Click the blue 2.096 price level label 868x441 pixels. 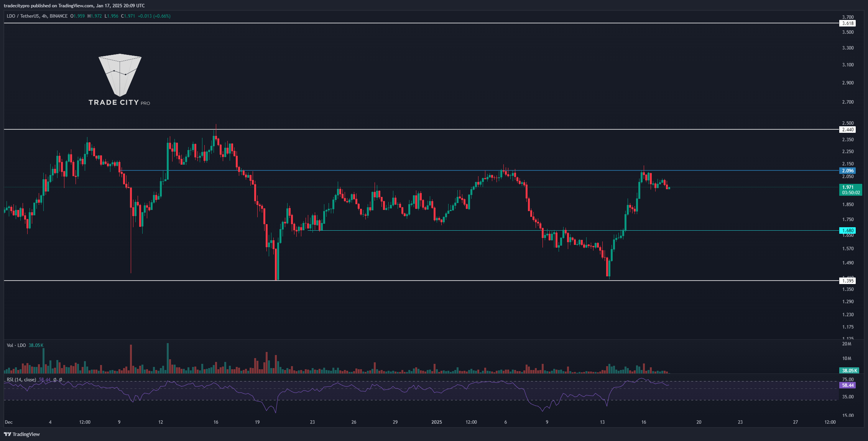click(847, 171)
